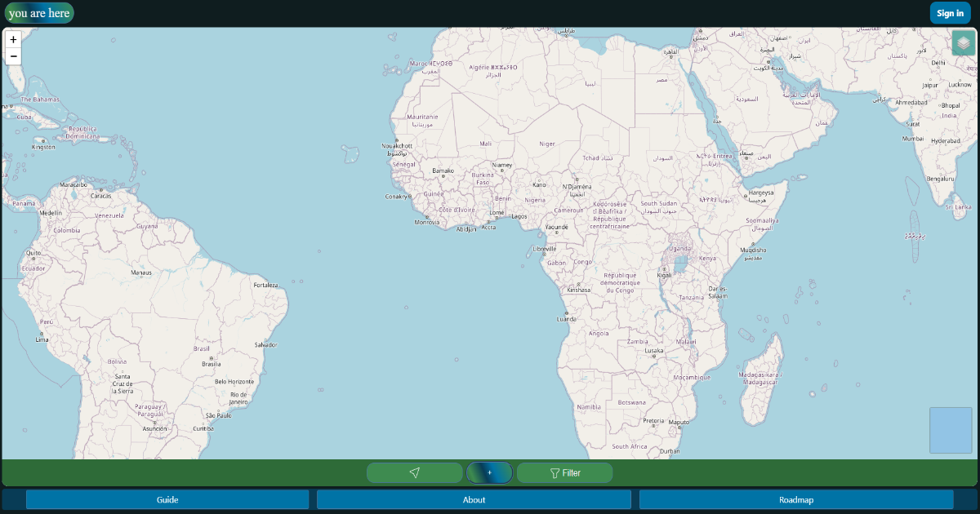Click the Mumbai city label
This screenshot has height=514, width=980.
tap(913, 139)
